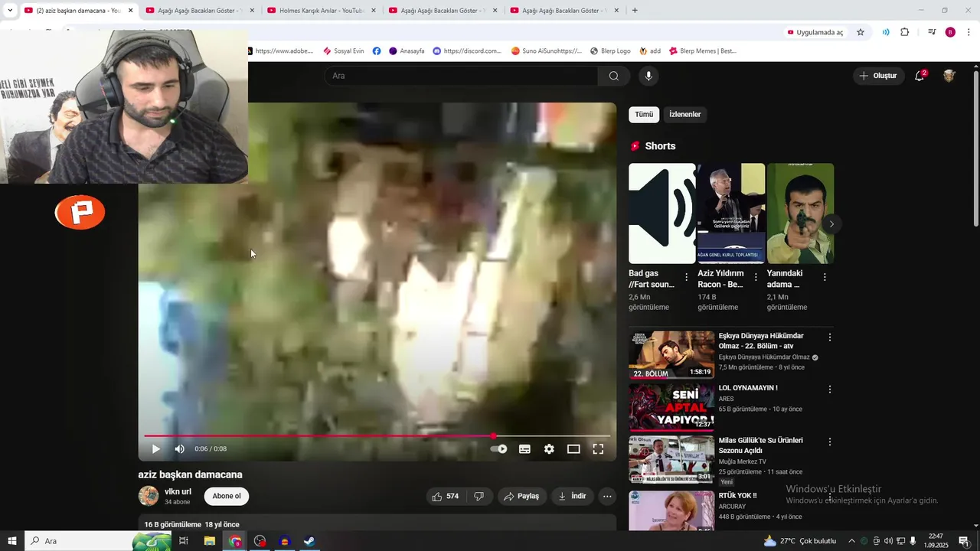Select the Tümü filter chip
This screenshot has height=551, width=980.
644,115
